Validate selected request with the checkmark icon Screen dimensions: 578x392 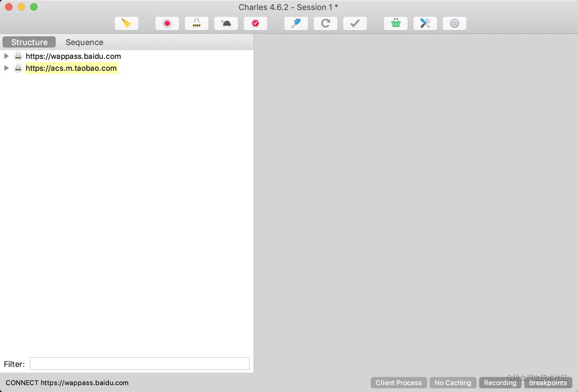(x=355, y=23)
